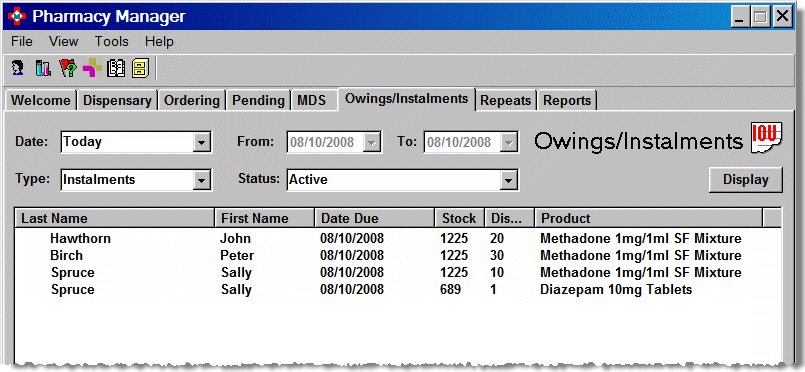Switch to the Repeats tab
The image size is (805, 372).
pos(505,100)
